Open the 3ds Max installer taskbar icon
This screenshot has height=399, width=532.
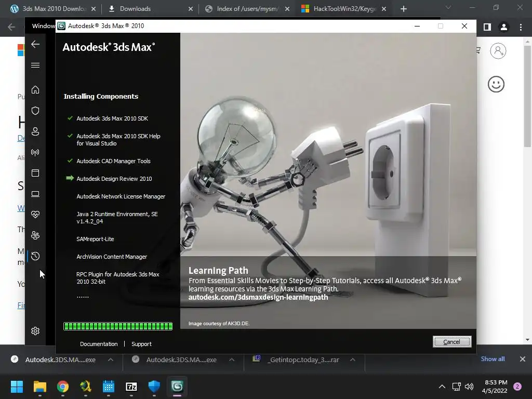click(177, 387)
